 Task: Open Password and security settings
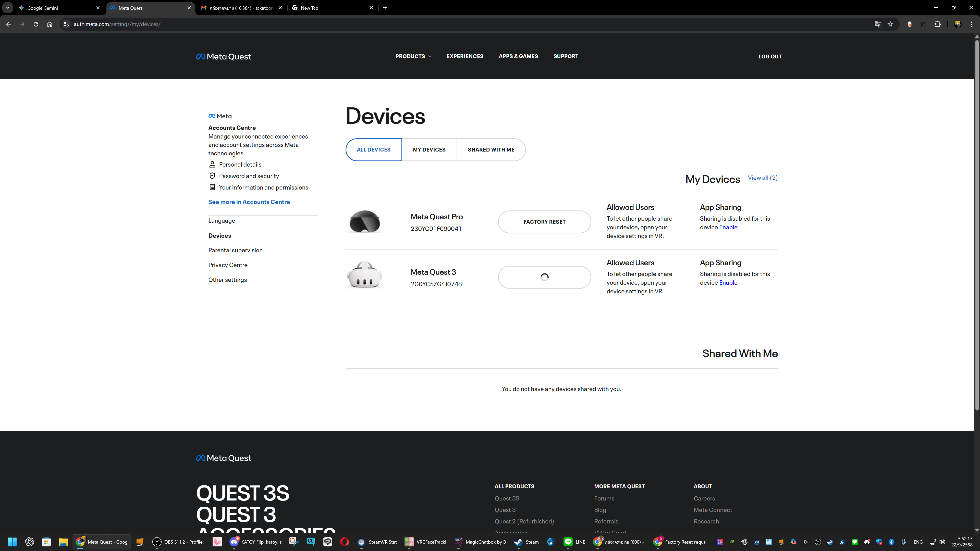249,176
